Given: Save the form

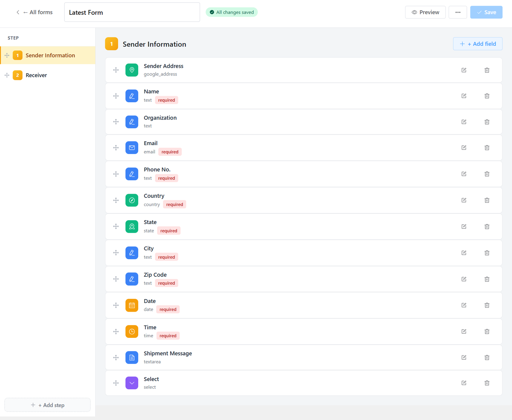Looking at the screenshot, I should tap(486, 12).
